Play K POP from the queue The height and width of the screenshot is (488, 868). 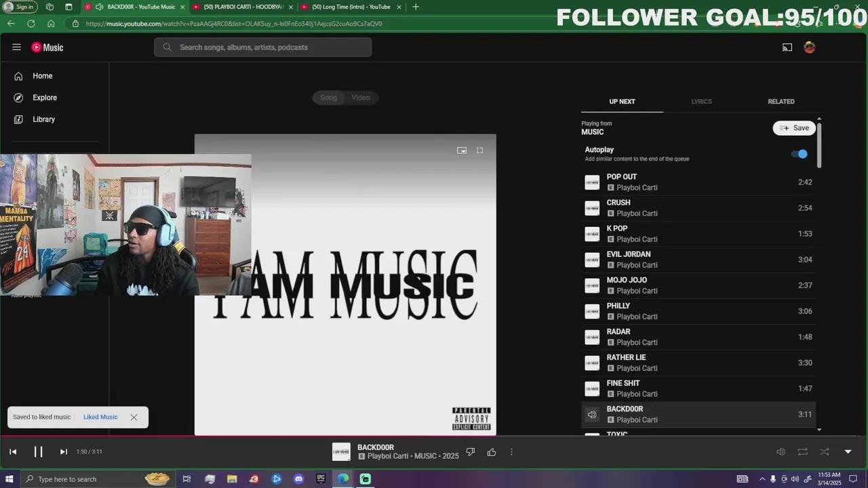(698, 234)
